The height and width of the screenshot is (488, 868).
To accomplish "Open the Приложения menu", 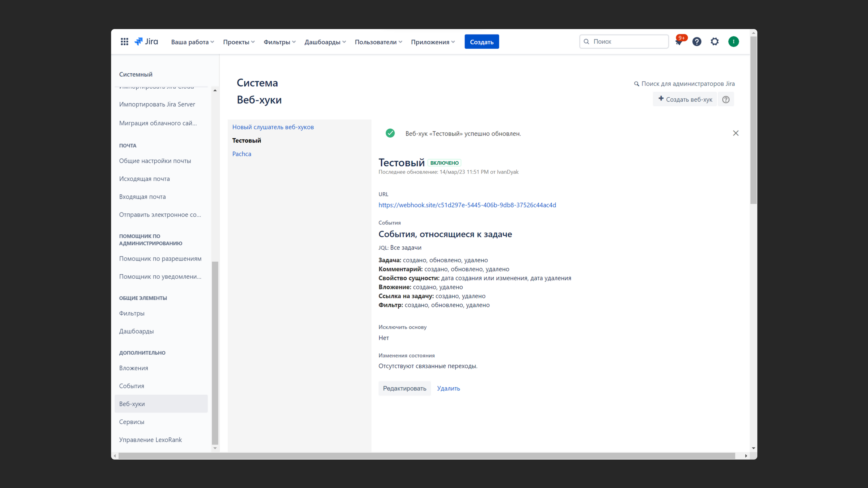I will tap(433, 42).
